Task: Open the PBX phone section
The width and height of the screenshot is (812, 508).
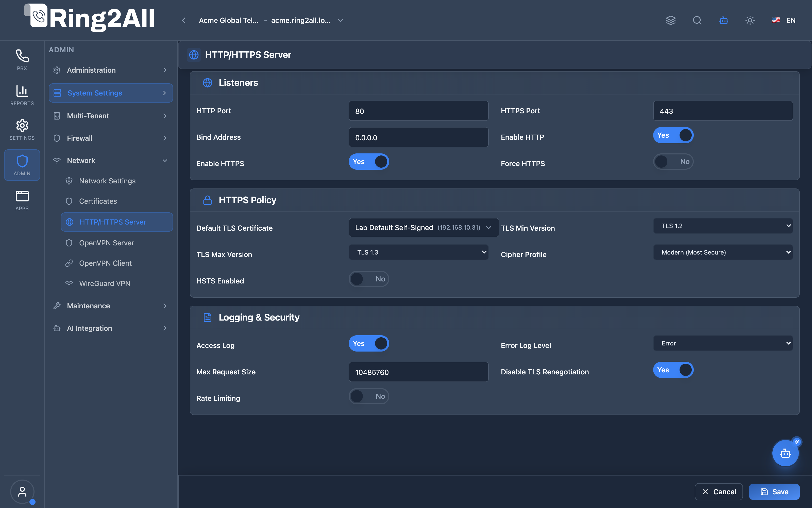Action: (x=22, y=60)
